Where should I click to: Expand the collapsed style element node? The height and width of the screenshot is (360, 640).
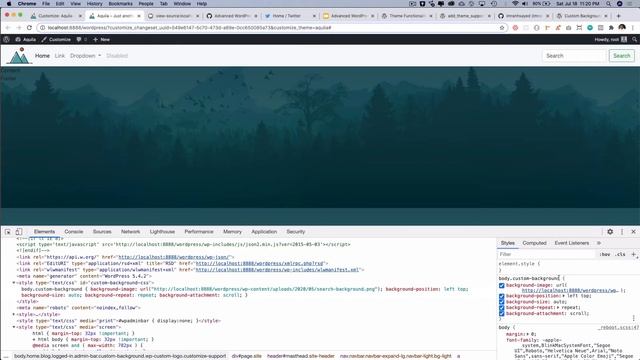[x=13, y=314]
